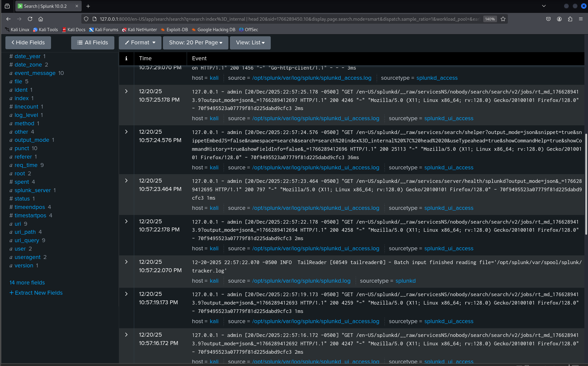Open the View List dropdown
588x366 pixels.
click(250, 43)
